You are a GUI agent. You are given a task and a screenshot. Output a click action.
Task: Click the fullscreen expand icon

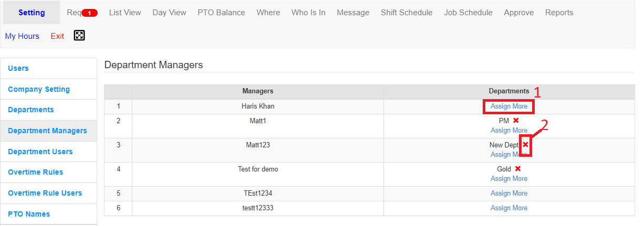79,36
